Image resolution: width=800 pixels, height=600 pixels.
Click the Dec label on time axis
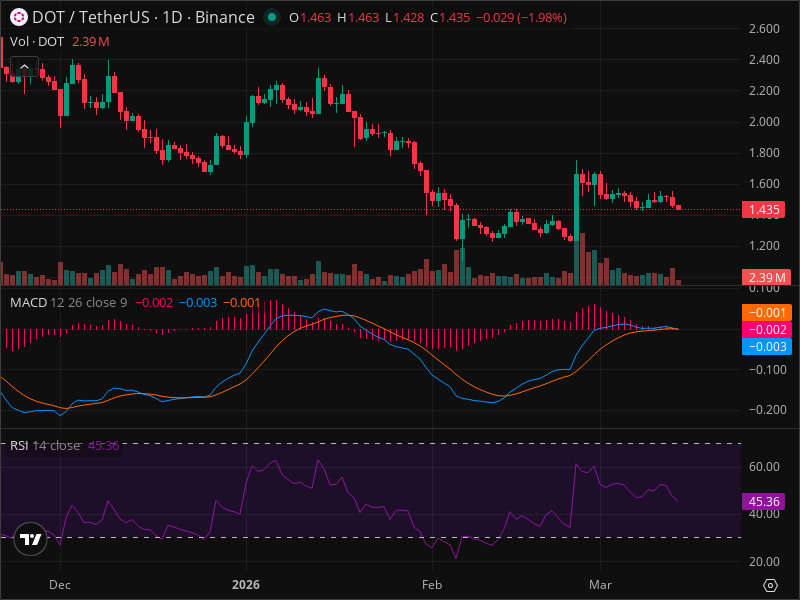(x=60, y=585)
